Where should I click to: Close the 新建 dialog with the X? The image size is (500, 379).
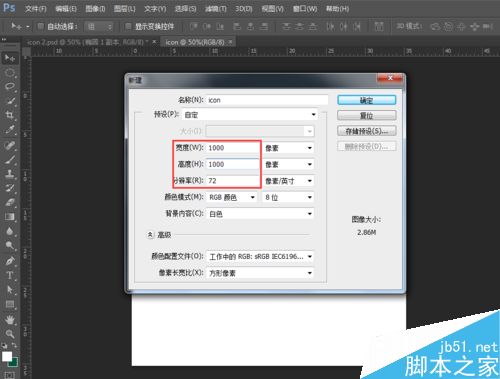(390, 78)
